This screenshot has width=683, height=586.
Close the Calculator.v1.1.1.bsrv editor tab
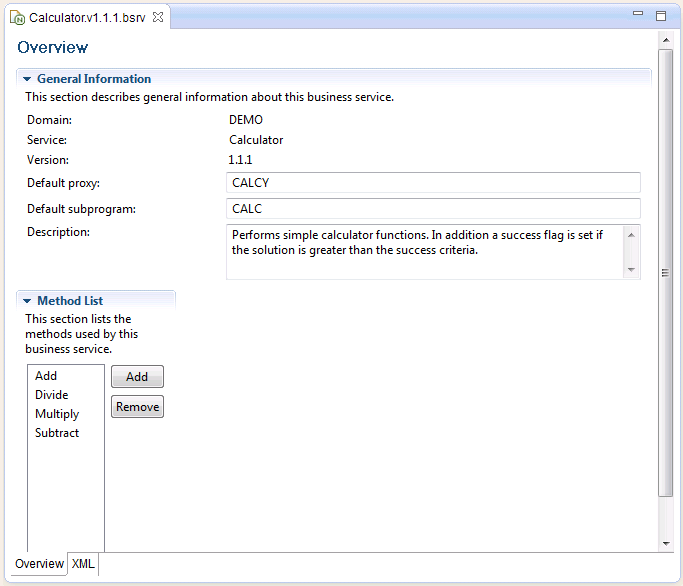(157, 17)
